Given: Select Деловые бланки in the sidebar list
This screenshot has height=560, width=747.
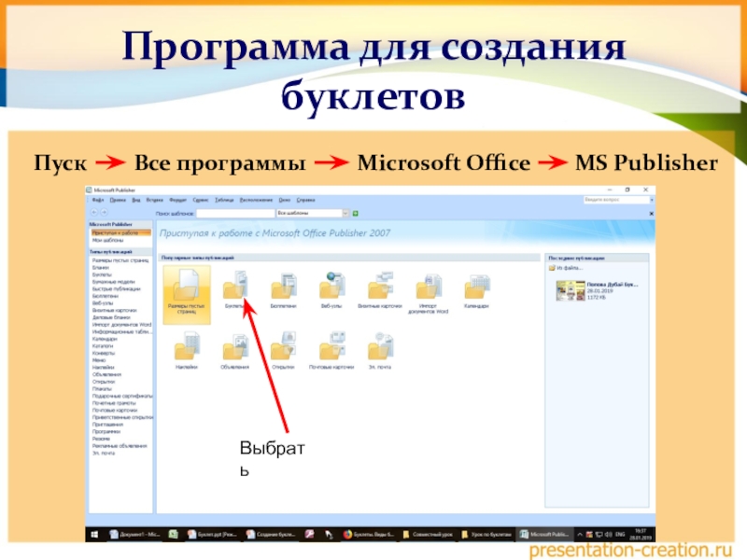Looking at the screenshot, I should (x=111, y=317).
